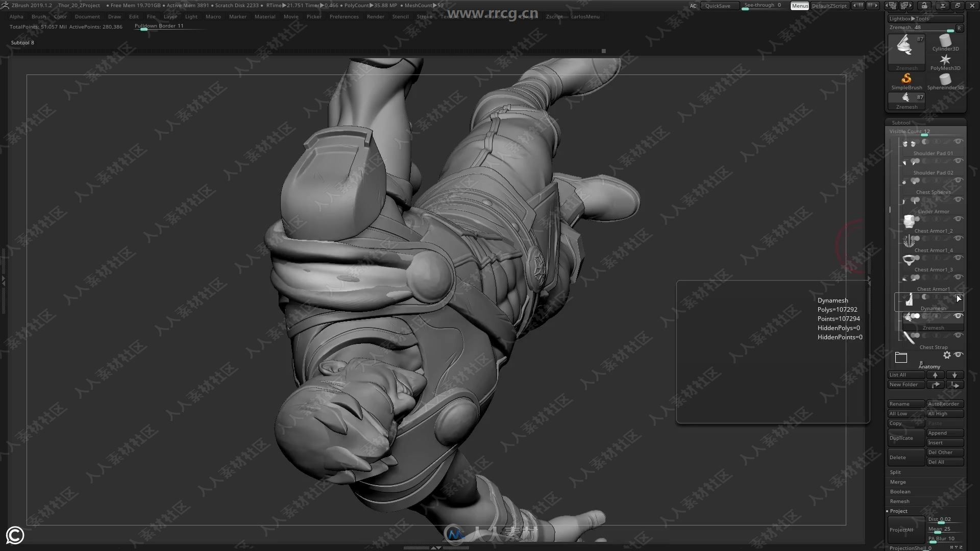
Task: Open the Anatomy folder settings gear
Action: coord(947,355)
